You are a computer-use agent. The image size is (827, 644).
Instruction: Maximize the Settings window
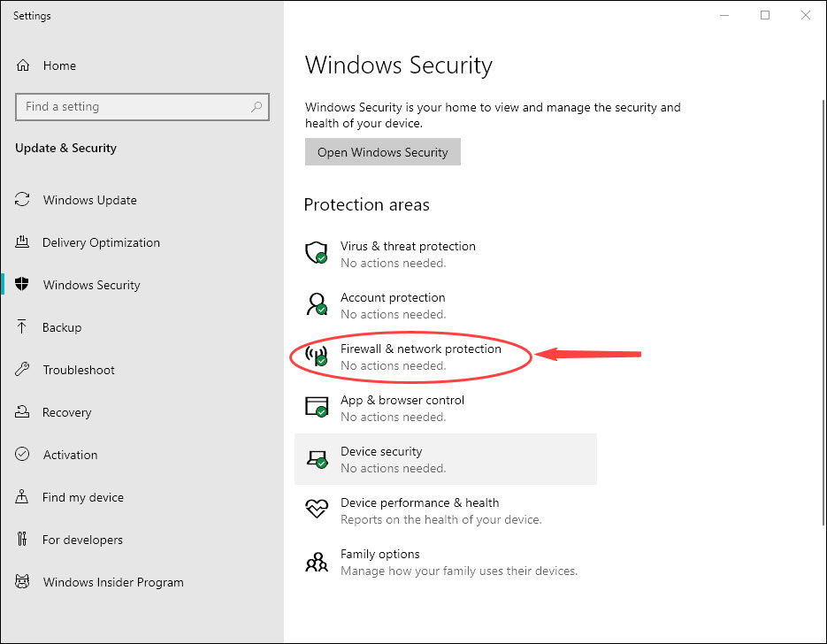[765, 15]
